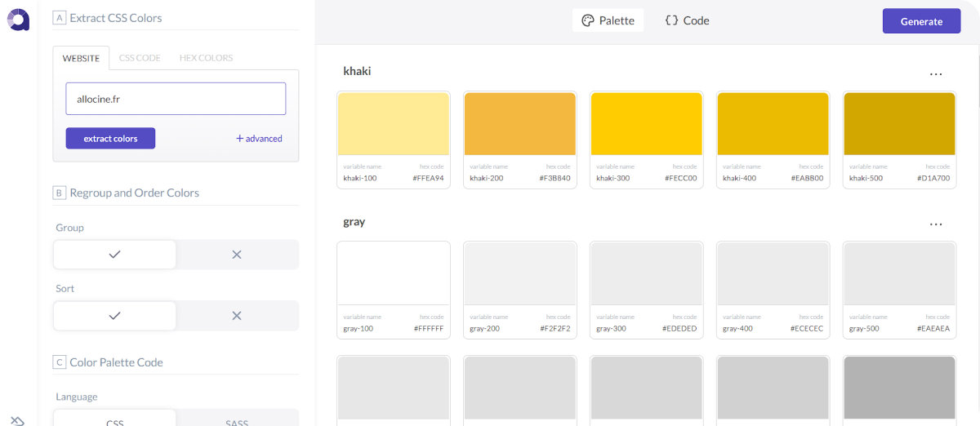Screen dimensions: 980x426
Task: Click the hex code #FECC00
Action: [x=681, y=178]
